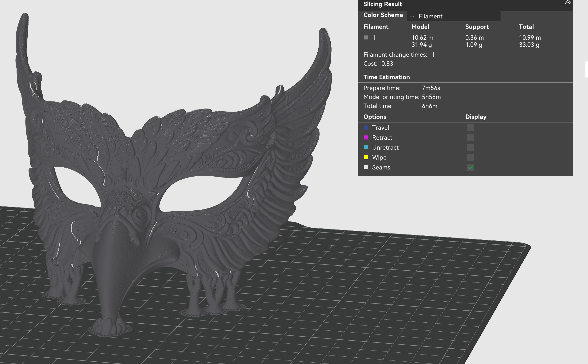Collapse the Slicing Result panel
Screen dimensions: 588x364
tap(567, 3)
